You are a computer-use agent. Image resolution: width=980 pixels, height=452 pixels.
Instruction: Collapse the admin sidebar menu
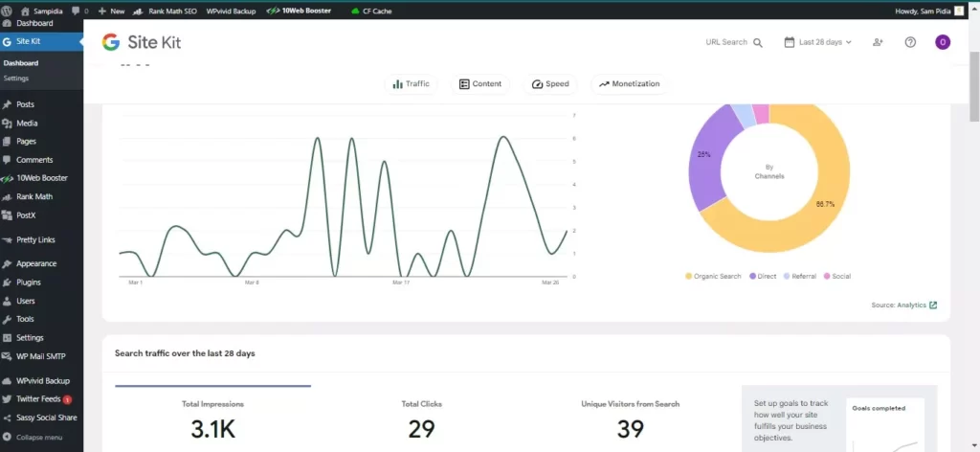pyautogui.click(x=41, y=437)
